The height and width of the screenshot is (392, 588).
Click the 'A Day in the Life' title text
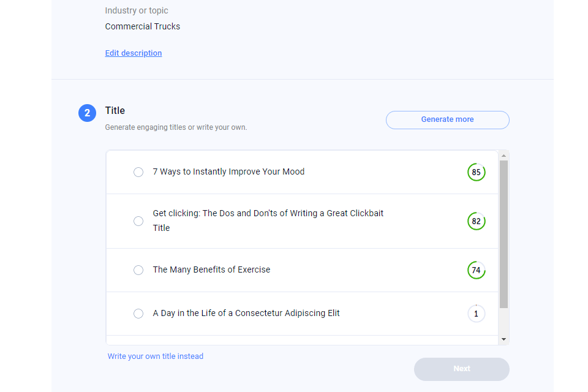246,313
